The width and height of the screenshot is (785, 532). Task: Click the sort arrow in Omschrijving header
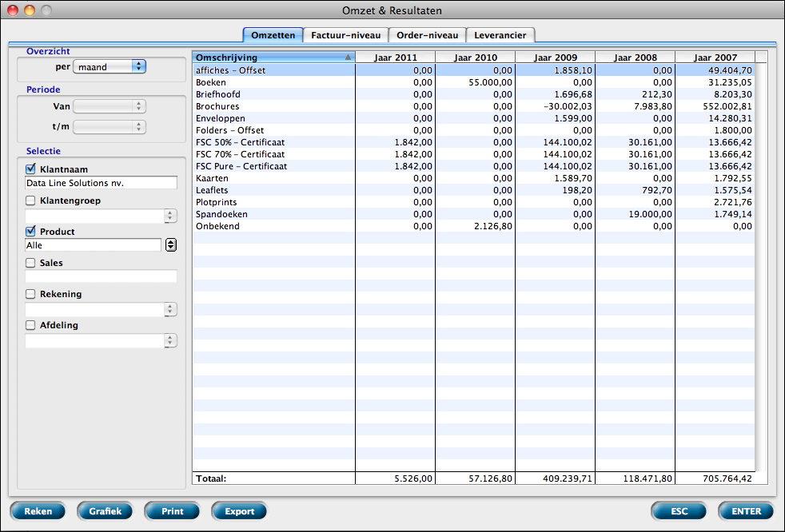coord(348,57)
